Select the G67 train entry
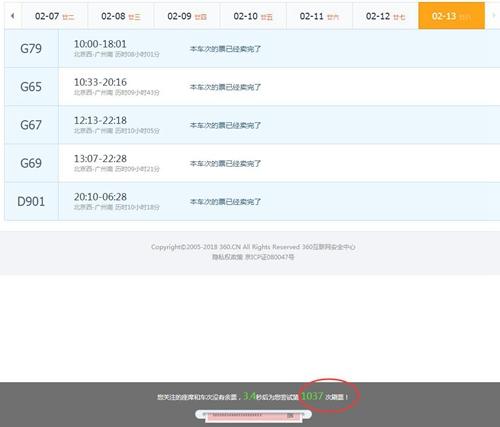The height and width of the screenshot is (427, 500). click(252, 125)
